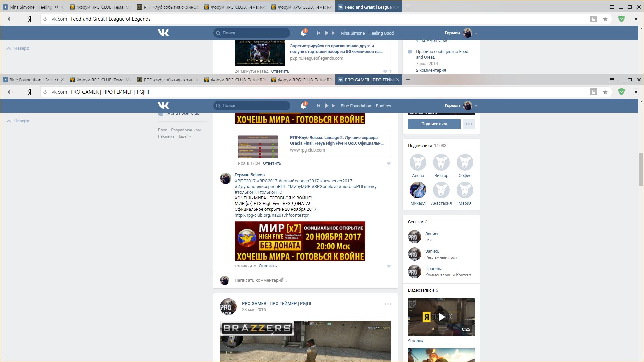
Task: Click the bookmark star in lower address bar
Action: 605,92
